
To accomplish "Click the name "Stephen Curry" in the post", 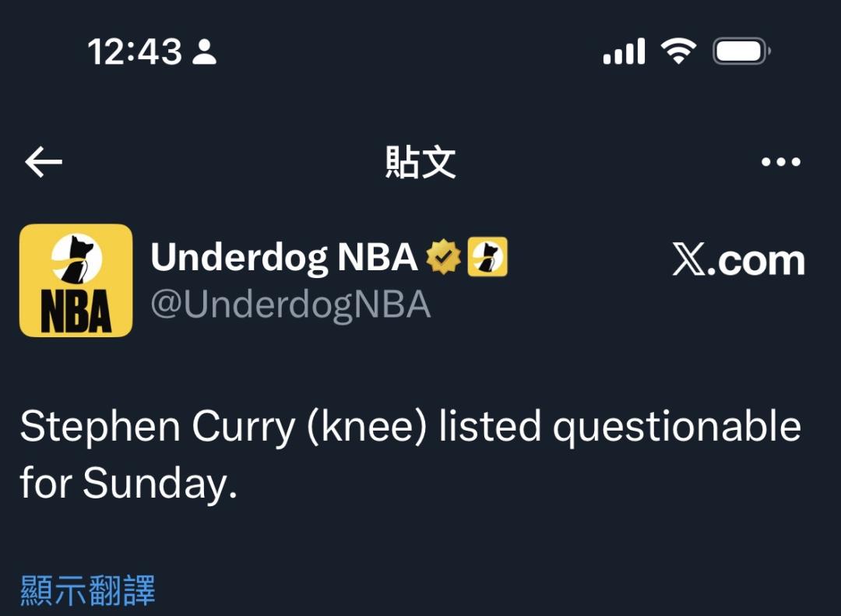I will (156, 427).
